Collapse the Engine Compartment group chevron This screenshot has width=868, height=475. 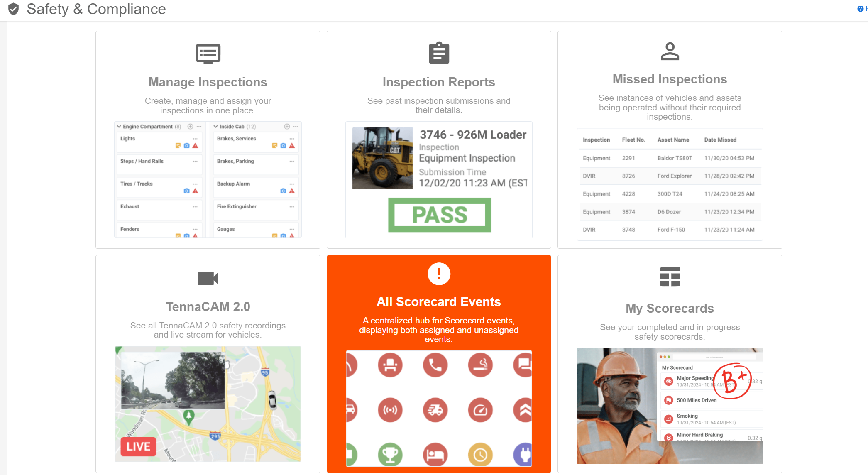click(x=119, y=127)
